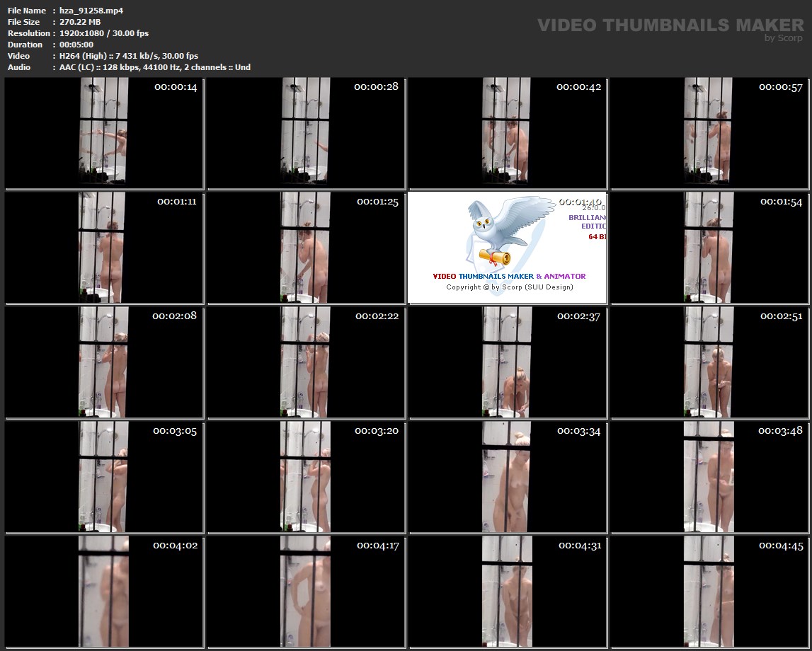Open the frame stamped 00:02:51
Screen dimensions: 812x651
[709, 362]
